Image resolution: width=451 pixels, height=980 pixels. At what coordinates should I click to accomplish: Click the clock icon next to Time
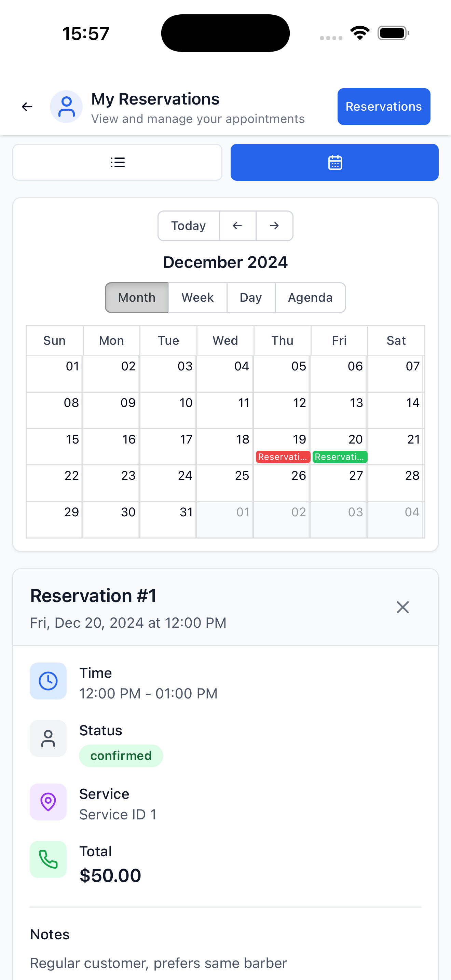tap(48, 681)
